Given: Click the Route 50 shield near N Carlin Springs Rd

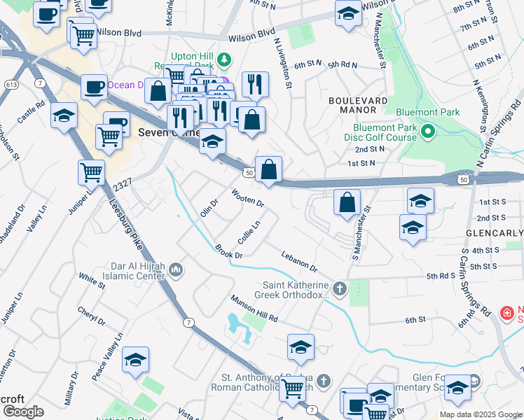Looking at the screenshot, I should (464, 180).
